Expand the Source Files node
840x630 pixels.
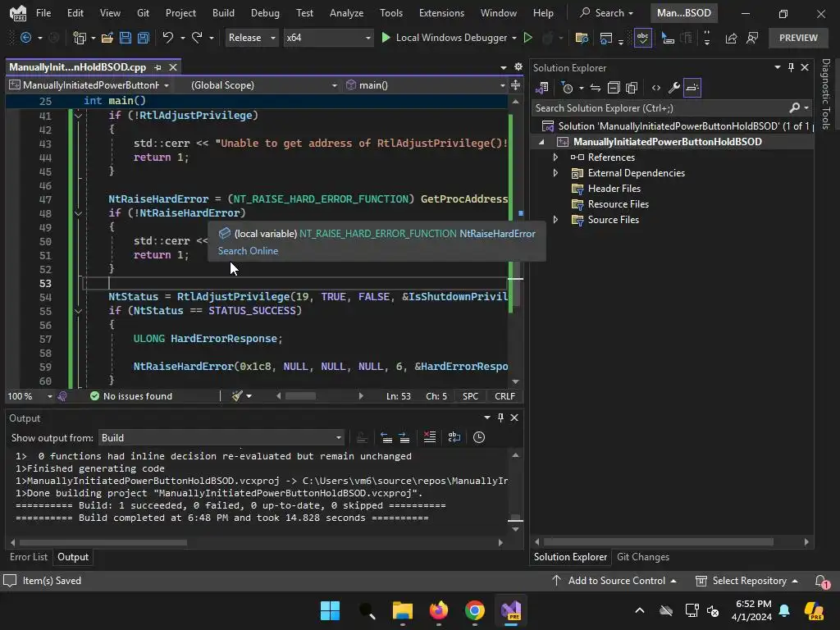[555, 220]
